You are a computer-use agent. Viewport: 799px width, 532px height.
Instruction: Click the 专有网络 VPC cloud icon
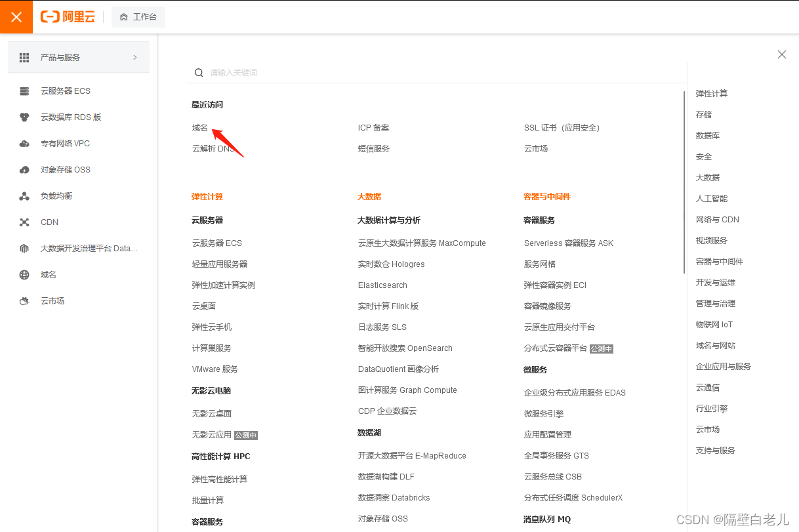coord(24,144)
